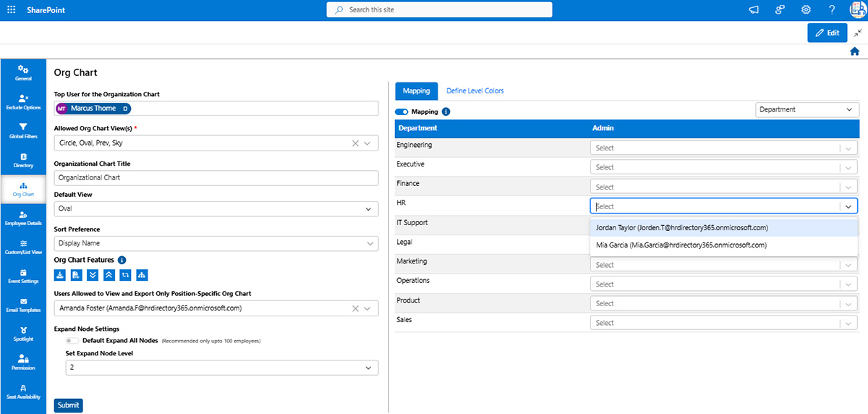Open Set Expand Node Level dropdown
This screenshot has height=414, width=868.
pos(222,368)
